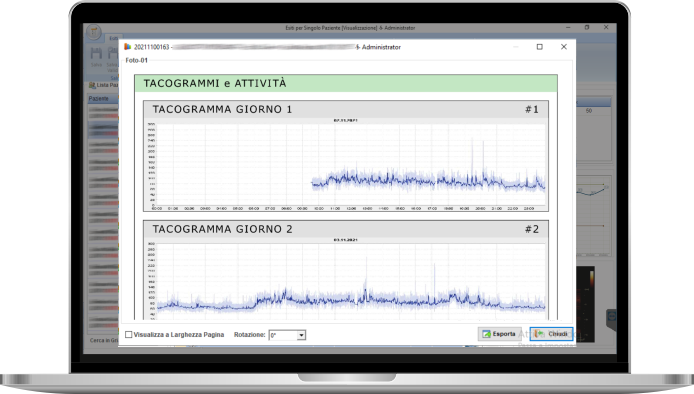Maximize the Foto-01 dialog window

pyautogui.click(x=540, y=47)
